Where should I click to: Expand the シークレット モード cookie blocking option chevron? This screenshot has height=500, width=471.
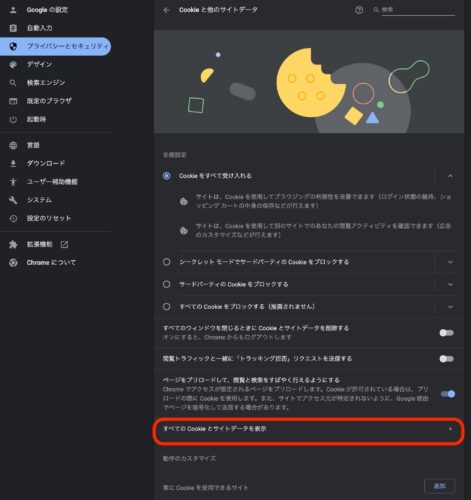(450, 262)
